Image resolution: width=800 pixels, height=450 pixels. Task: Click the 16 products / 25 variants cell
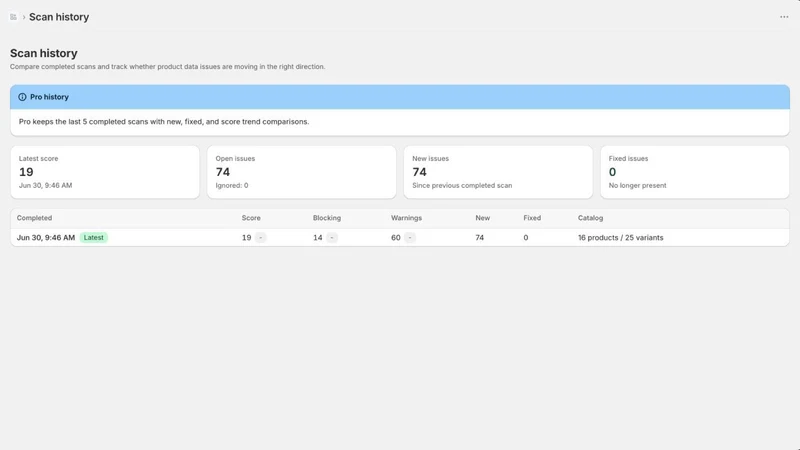(x=620, y=238)
